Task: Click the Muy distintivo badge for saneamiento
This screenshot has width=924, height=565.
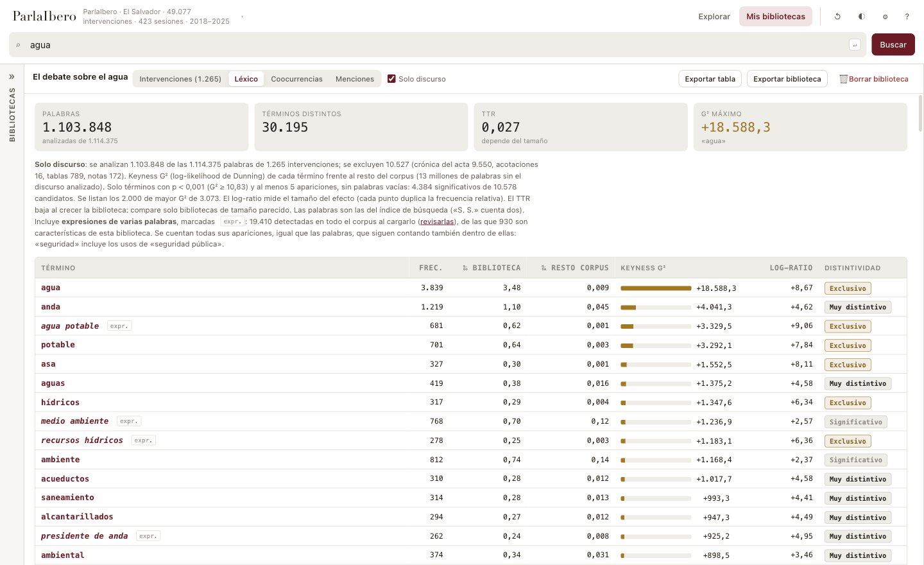Action: (x=858, y=498)
